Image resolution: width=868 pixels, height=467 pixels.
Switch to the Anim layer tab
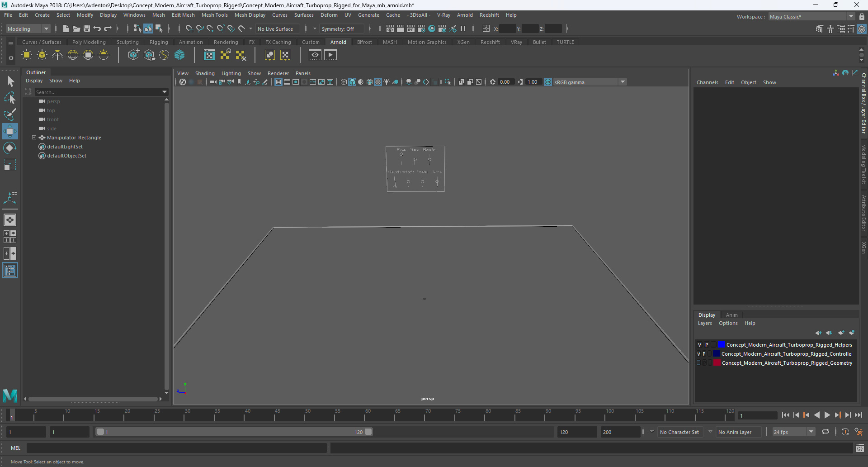click(731, 315)
